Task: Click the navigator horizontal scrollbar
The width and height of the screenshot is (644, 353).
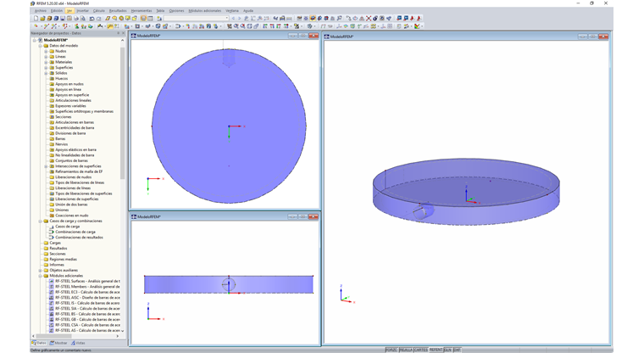Action: tap(74, 336)
